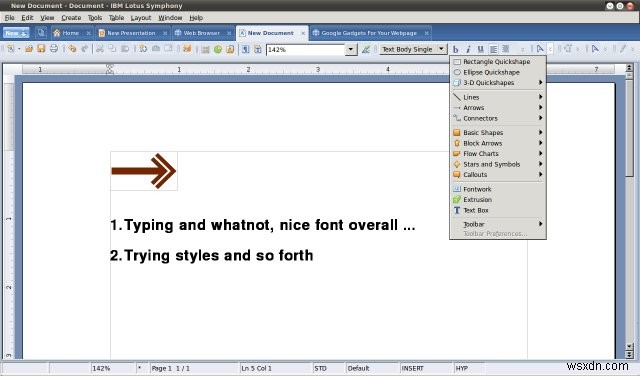
Task: Open the zoom percentage dropdown arrow
Action: (x=351, y=49)
